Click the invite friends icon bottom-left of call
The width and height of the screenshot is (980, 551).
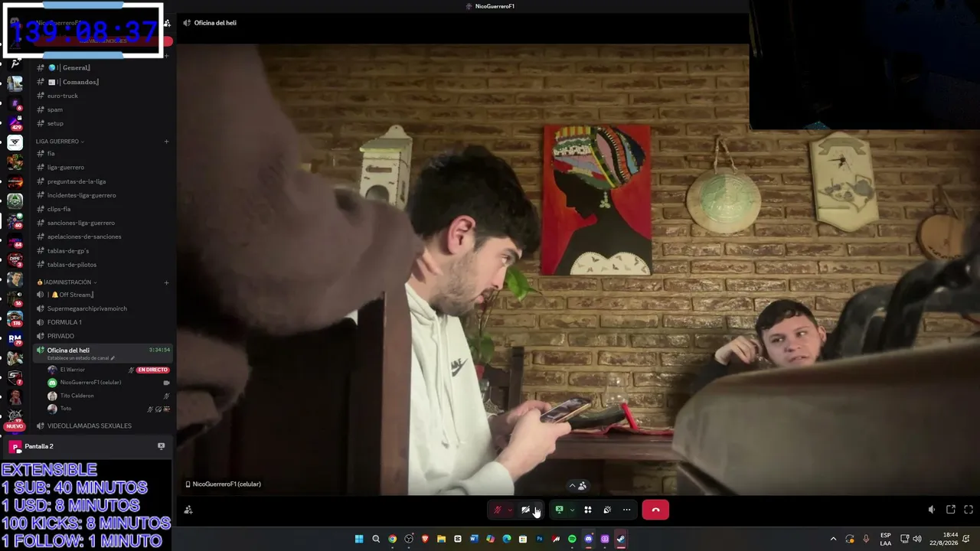click(188, 510)
